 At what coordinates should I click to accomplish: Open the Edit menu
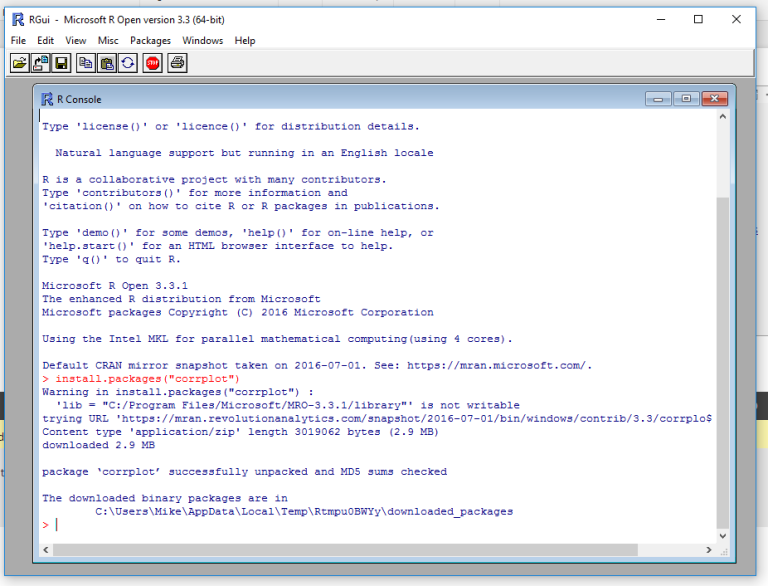46,41
